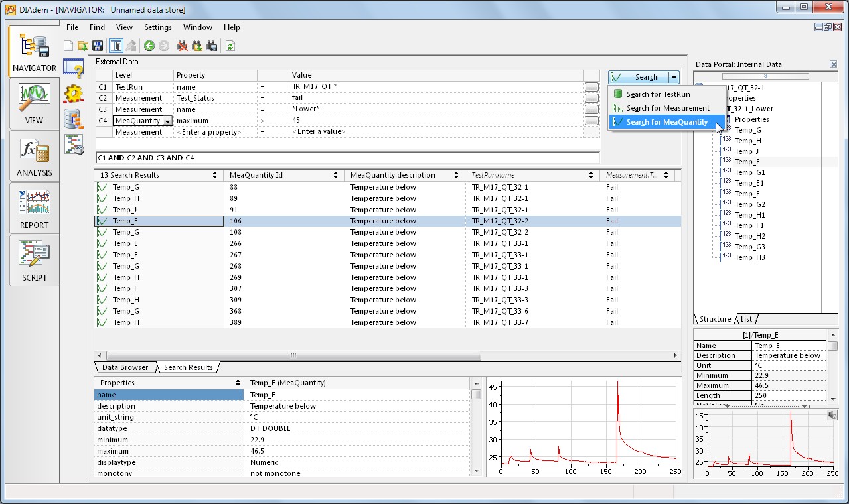Click the grey forward arrow icon

(163, 46)
